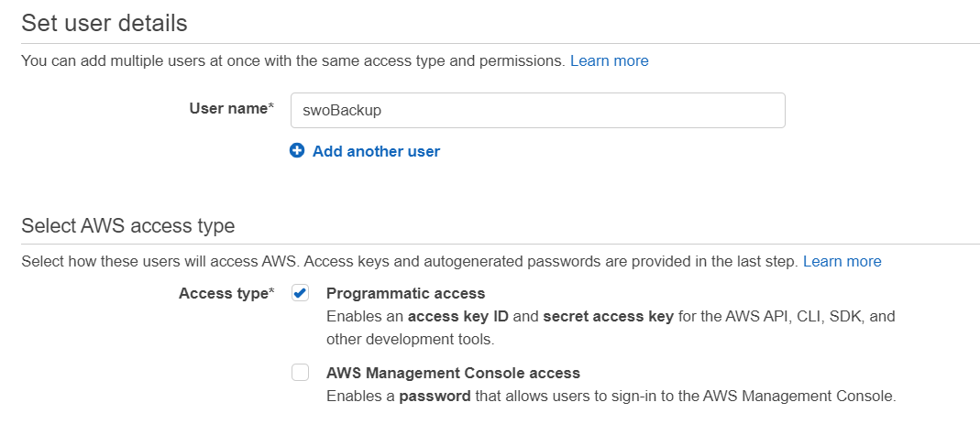Screen dimensions: 980x446
Task: Click the Set user details heading
Action: 105,23
